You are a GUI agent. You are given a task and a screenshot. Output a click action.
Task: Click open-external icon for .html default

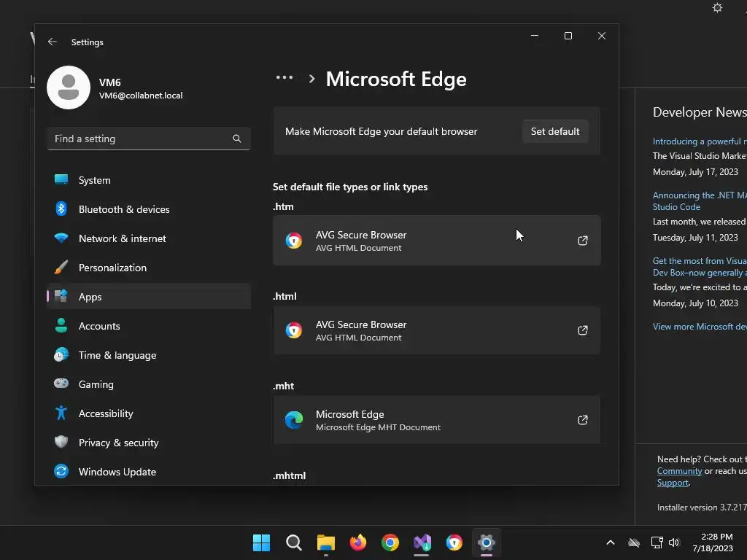pyautogui.click(x=583, y=330)
